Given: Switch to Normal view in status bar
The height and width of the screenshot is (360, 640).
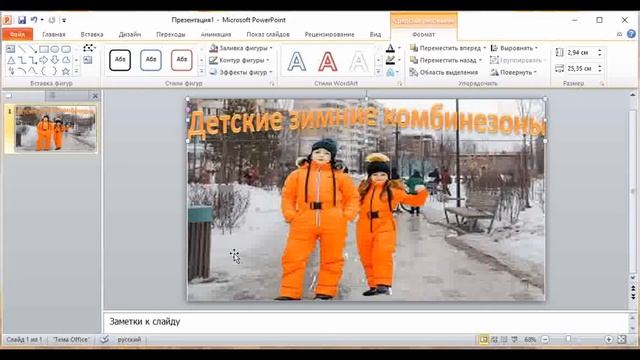Looking at the screenshot, I should pyautogui.click(x=483, y=340).
